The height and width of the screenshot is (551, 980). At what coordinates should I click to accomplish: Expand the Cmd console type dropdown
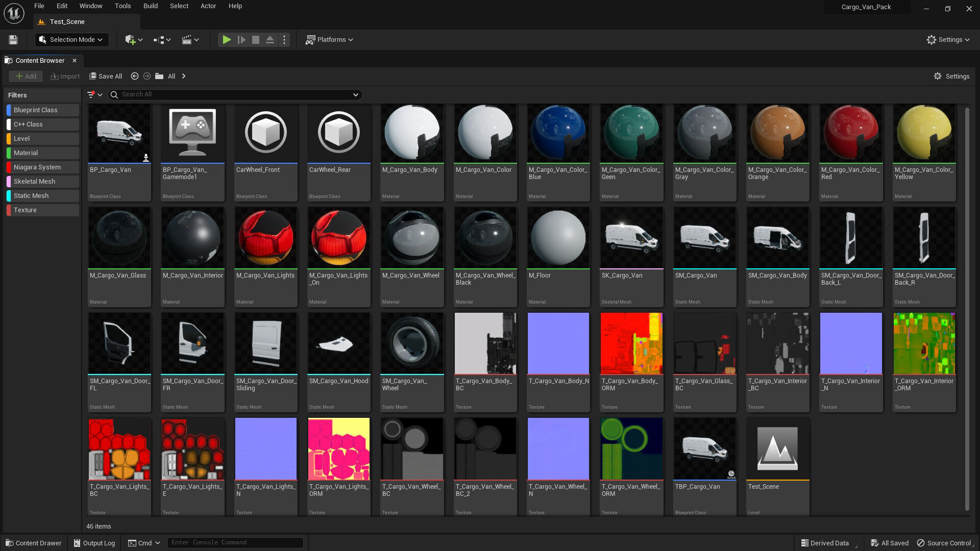[x=144, y=543]
